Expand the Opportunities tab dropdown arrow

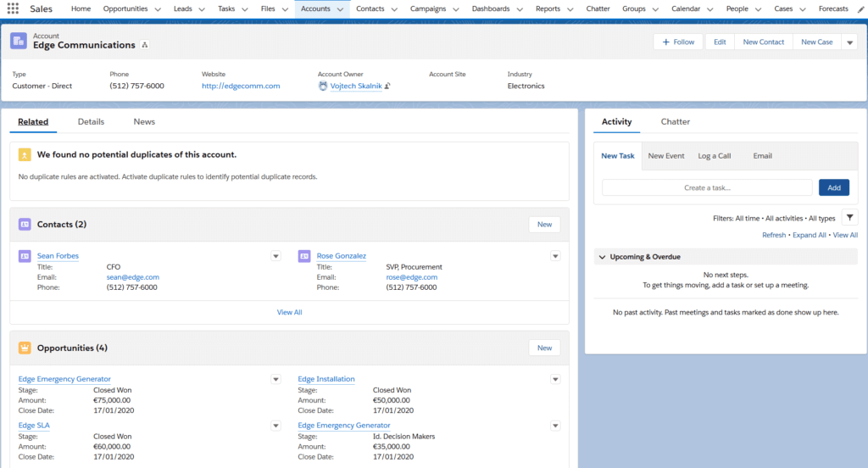[x=157, y=9]
